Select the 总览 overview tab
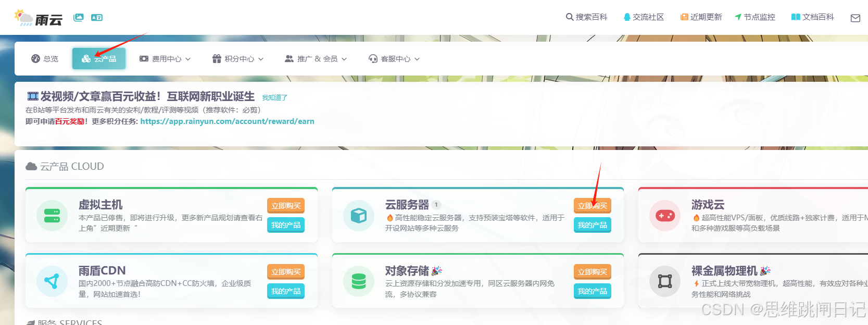This screenshot has height=325, width=868. pyautogui.click(x=45, y=59)
